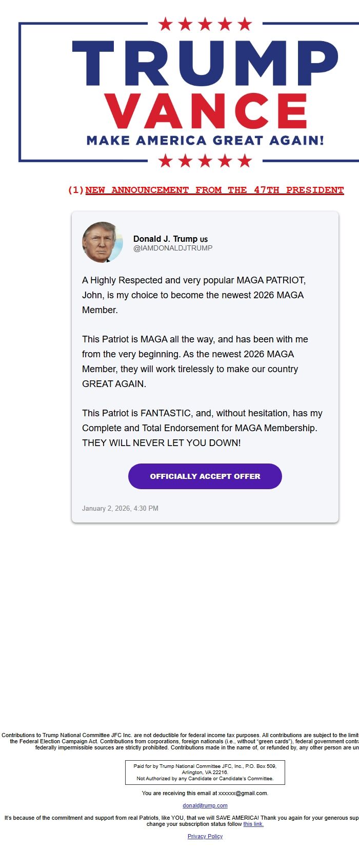Click Donald Trump's circular profile avatar

click(102, 242)
